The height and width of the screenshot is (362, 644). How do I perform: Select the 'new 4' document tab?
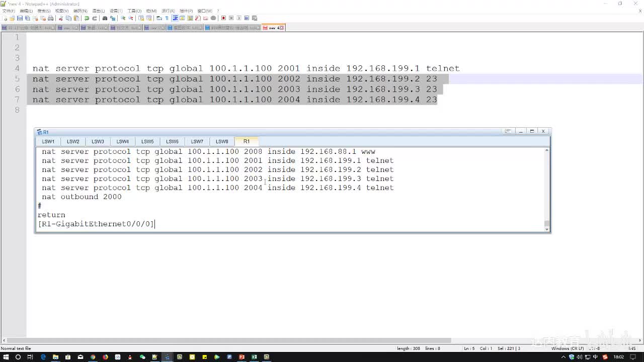tap(273, 28)
